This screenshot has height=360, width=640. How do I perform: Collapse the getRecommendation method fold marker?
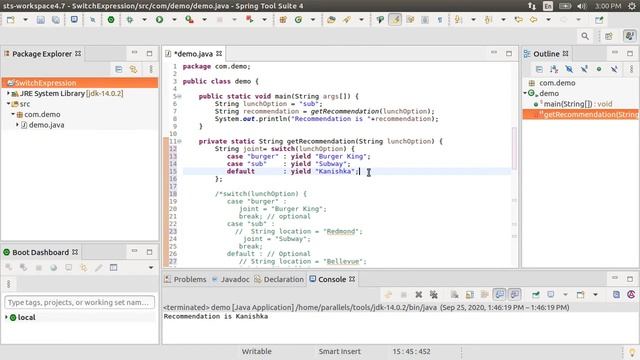(x=179, y=142)
